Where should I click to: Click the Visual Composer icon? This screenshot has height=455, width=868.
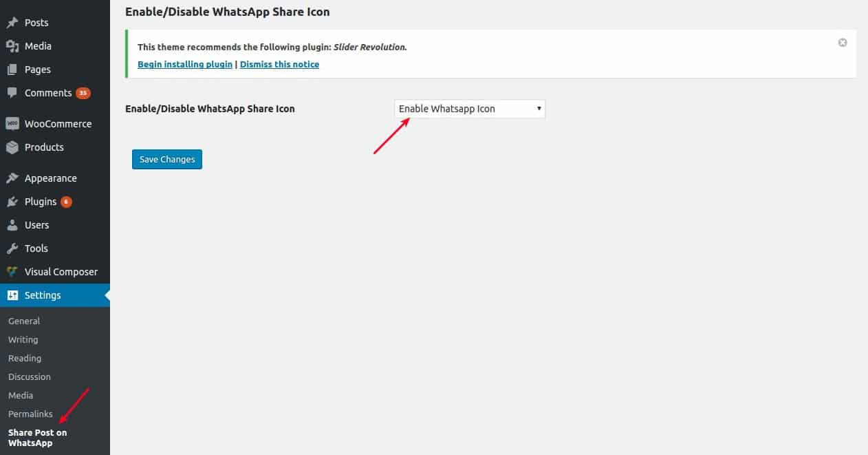click(12, 272)
